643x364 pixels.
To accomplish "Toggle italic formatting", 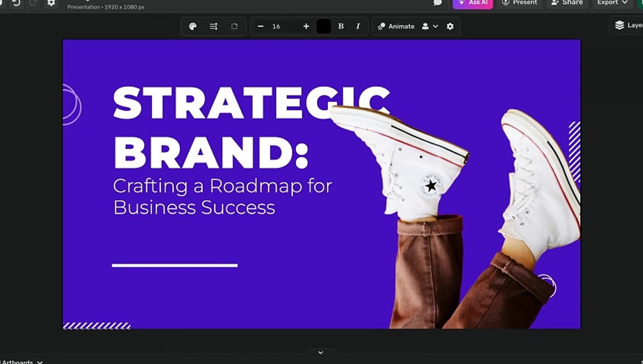I will pyautogui.click(x=358, y=26).
